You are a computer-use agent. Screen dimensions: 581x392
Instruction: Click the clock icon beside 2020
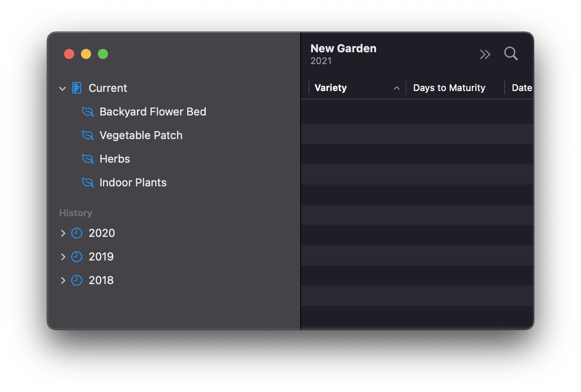pyautogui.click(x=77, y=233)
